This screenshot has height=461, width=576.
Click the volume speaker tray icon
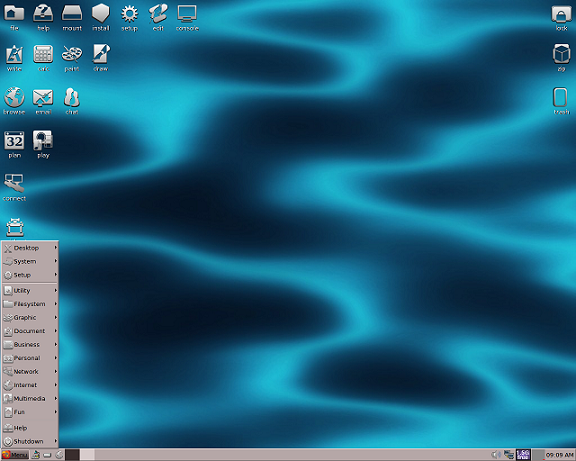tap(496, 455)
